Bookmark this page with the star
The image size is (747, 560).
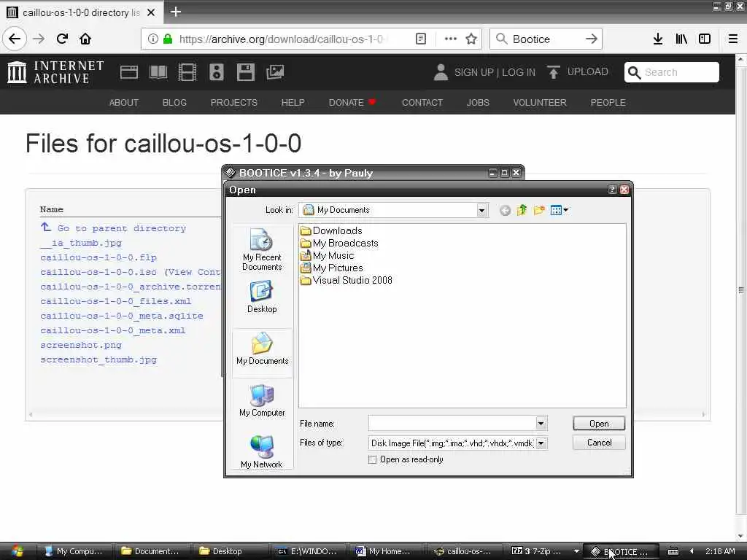[x=471, y=39]
